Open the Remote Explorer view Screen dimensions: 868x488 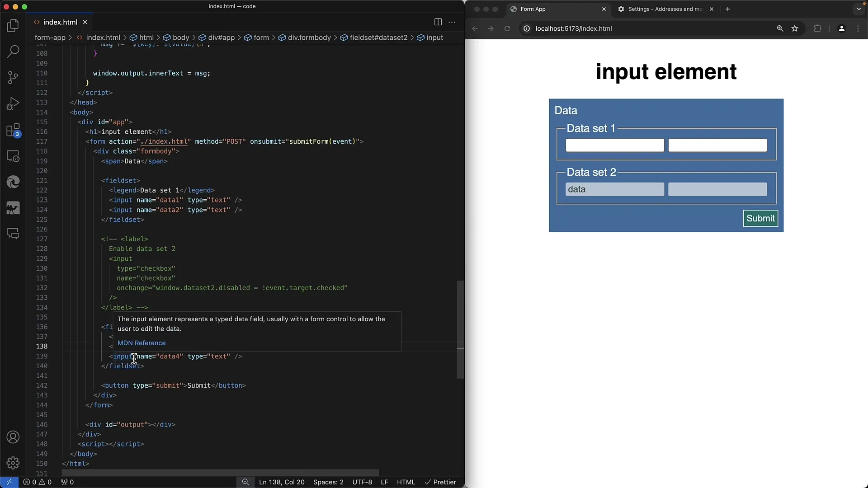tap(13, 156)
